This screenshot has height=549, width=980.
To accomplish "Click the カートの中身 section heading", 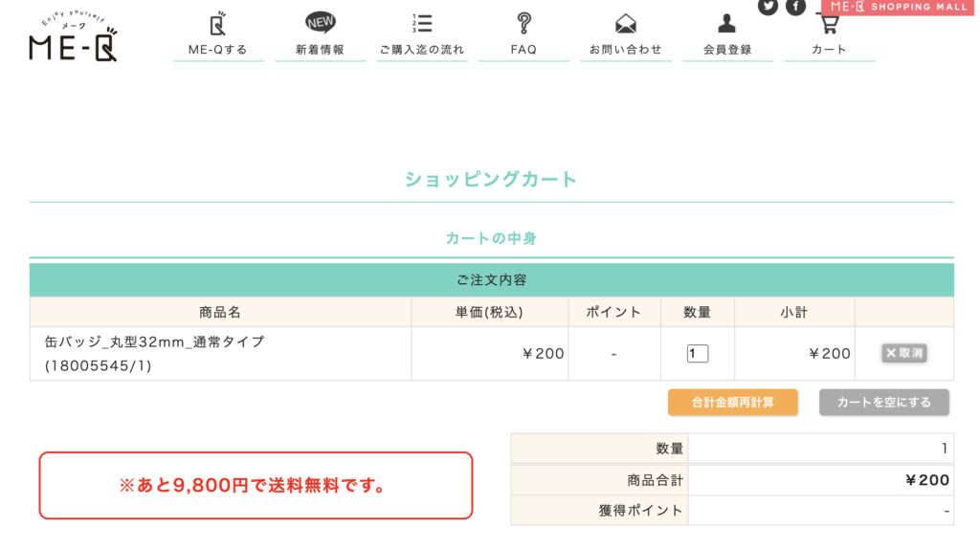I will [x=491, y=238].
